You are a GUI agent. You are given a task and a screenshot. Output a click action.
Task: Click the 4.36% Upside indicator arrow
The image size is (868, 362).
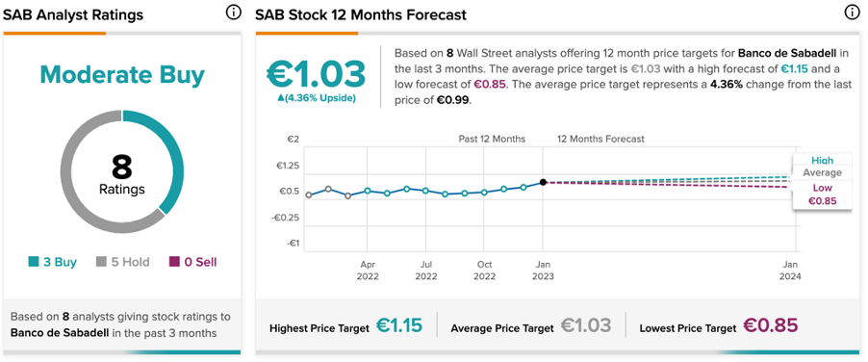pos(281,98)
